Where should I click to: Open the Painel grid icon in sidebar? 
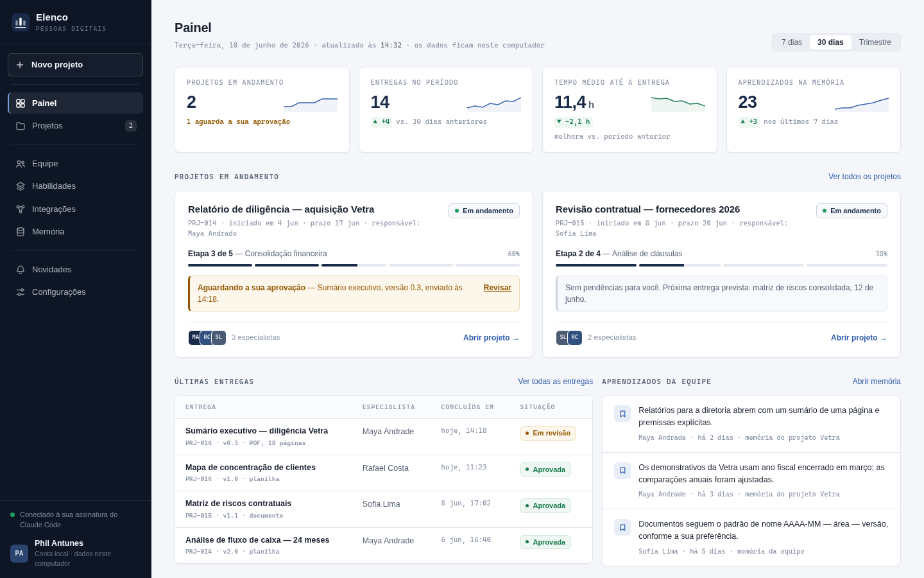[x=21, y=103]
